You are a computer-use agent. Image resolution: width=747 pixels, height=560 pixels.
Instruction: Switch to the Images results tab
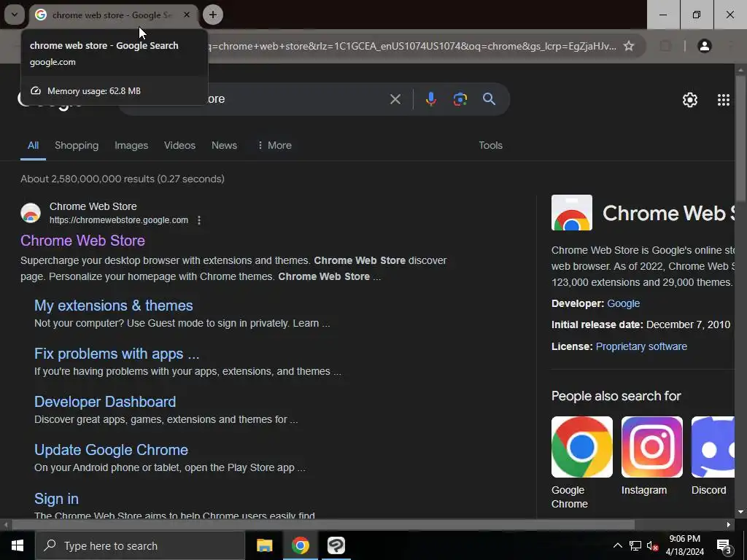131,146
